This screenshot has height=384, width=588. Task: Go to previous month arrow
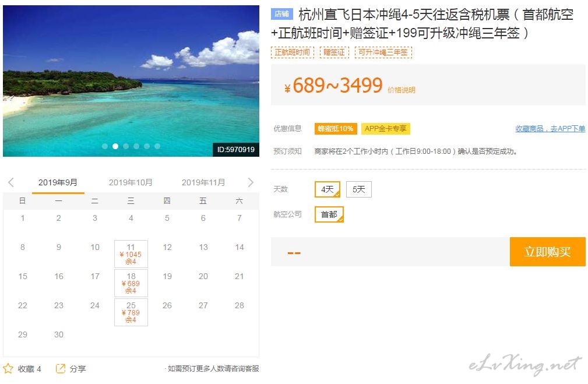click(11, 182)
